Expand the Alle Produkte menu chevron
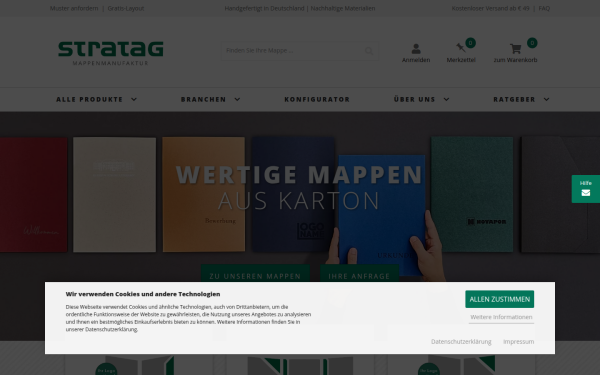The width and height of the screenshot is (600, 375). pos(134,99)
